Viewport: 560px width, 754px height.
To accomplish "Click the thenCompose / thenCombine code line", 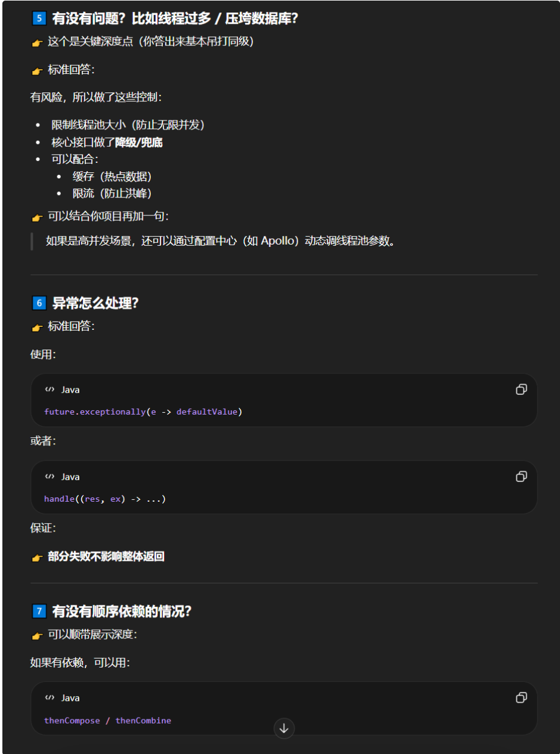I will (107, 721).
